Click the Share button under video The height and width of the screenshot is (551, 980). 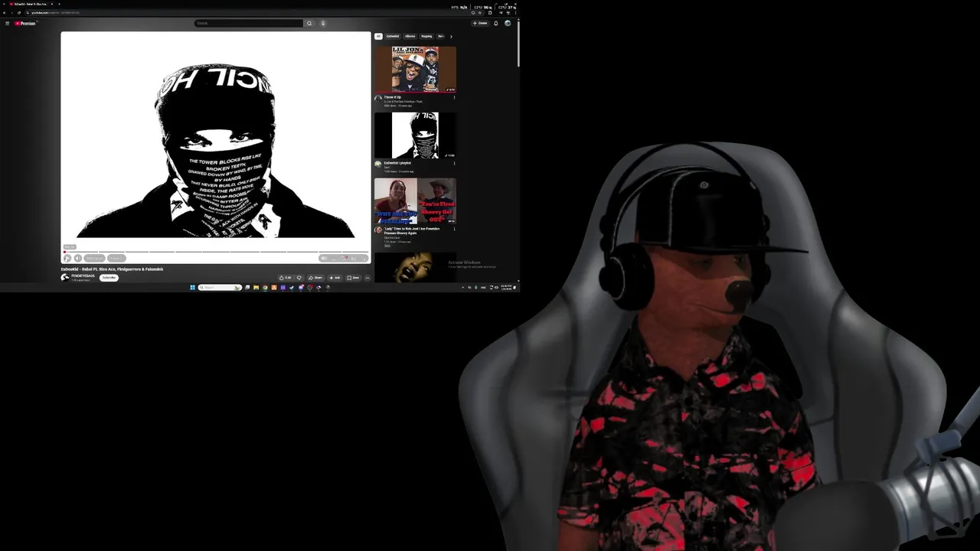pyautogui.click(x=315, y=278)
